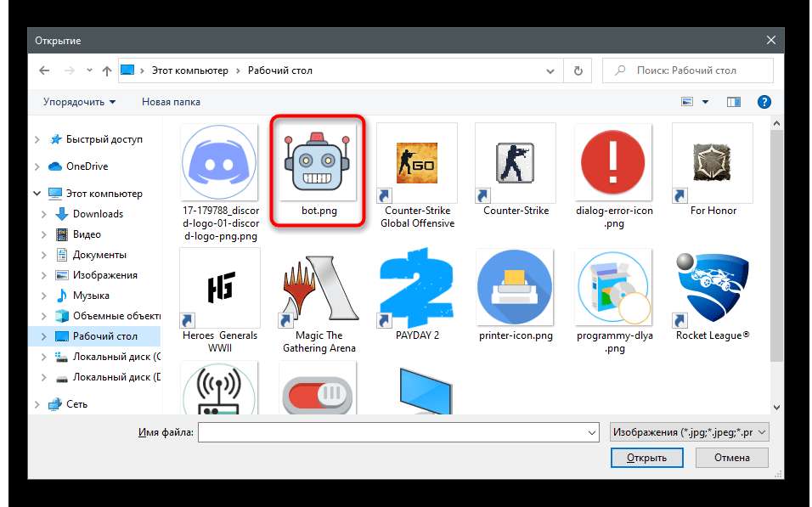Viewport: 812px width, 507px height.
Task: Select 'Сеть' in the navigation pane
Action: pyautogui.click(x=76, y=404)
